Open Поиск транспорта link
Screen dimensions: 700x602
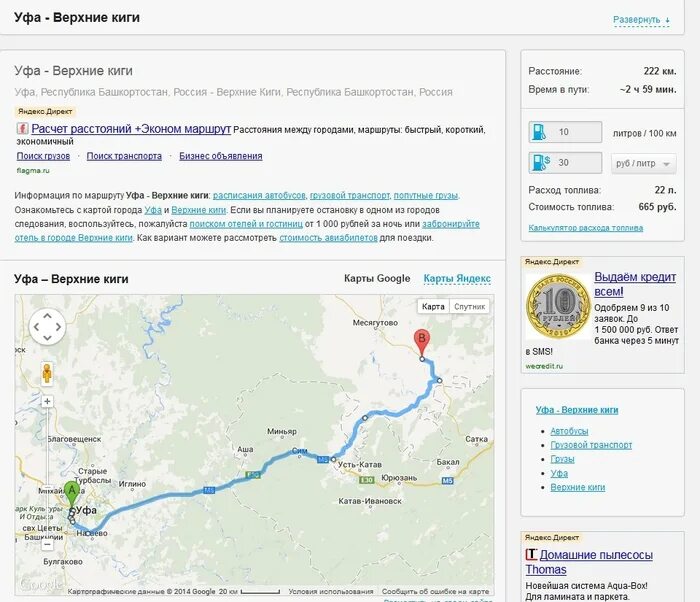(124, 156)
